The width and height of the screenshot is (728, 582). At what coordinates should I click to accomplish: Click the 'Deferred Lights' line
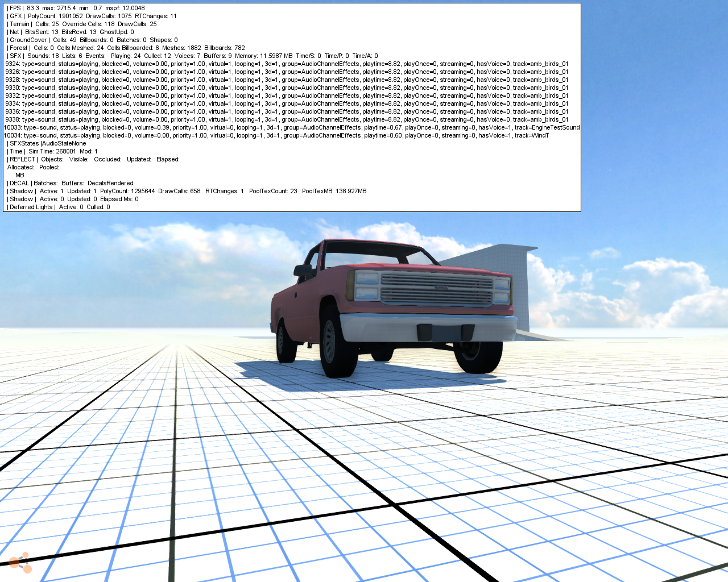[x=59, y=207]
